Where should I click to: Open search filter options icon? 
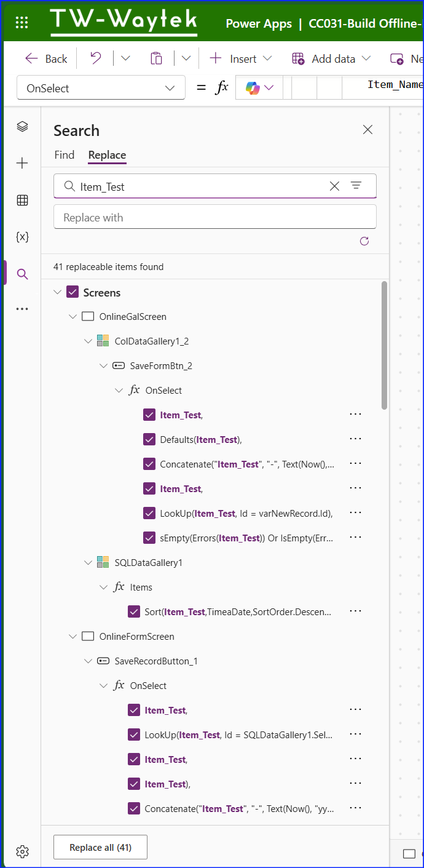(356, 186)
